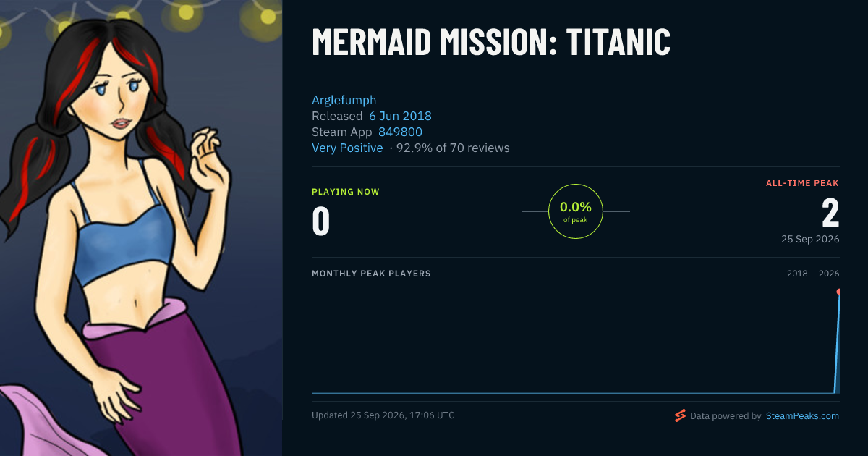Open the Arglefumph developer link
Screen dimensions: 868x456
pos(344,100)
